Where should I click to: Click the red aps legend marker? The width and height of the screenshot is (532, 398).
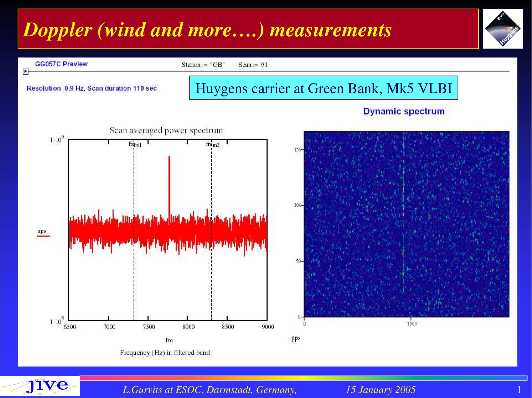pos(43,236)
